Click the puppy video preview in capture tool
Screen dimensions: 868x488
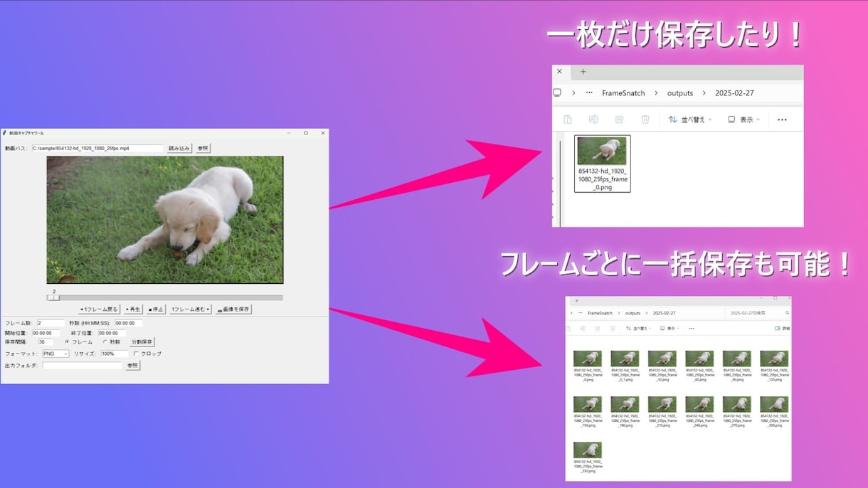165,220
